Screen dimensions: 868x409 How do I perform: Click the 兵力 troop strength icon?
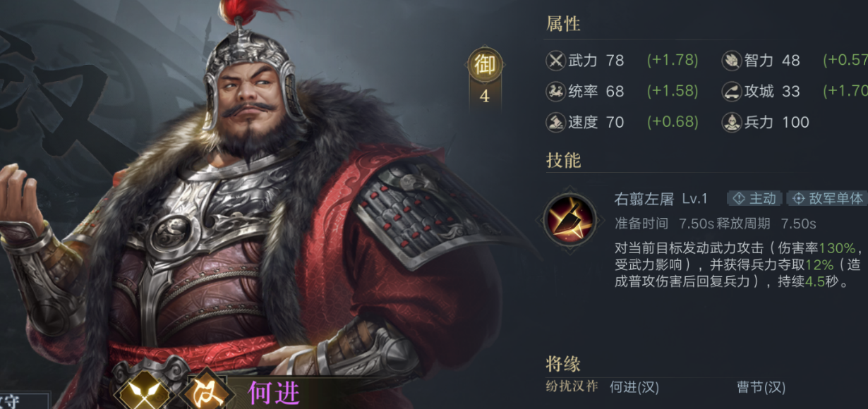tap(732, 122)
